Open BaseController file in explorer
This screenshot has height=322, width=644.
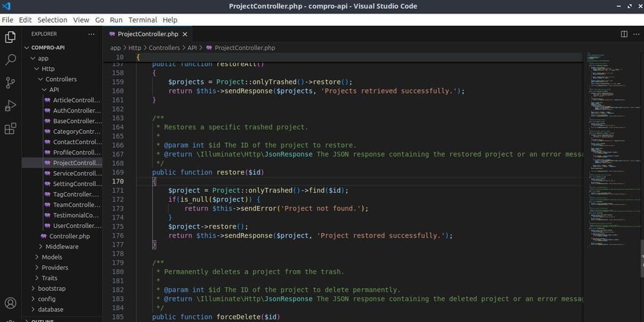62,121
